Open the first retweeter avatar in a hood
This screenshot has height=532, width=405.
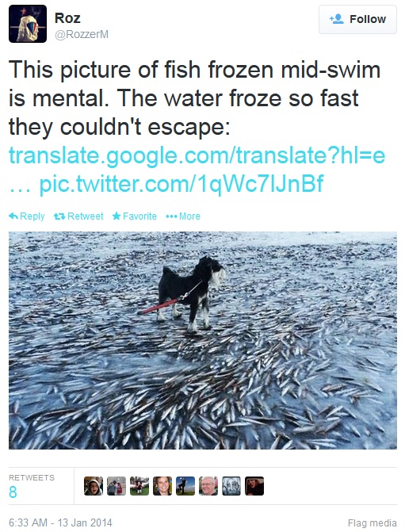94,486
